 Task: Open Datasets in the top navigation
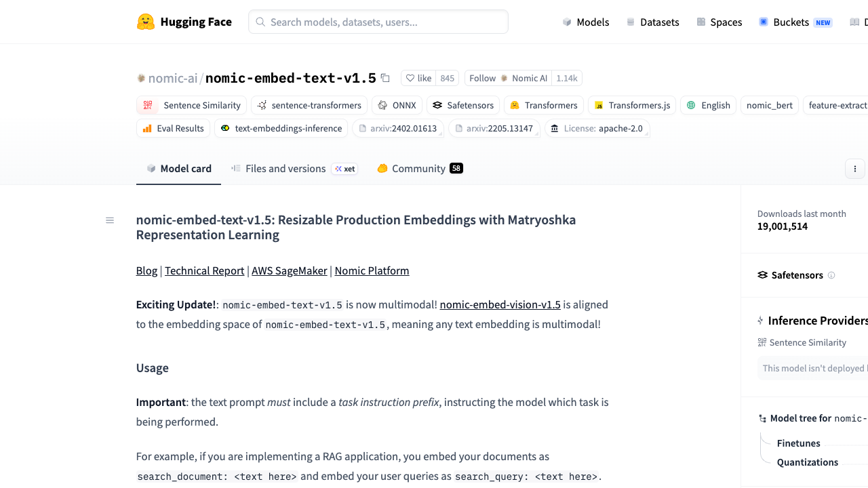(x=652, y=22)
